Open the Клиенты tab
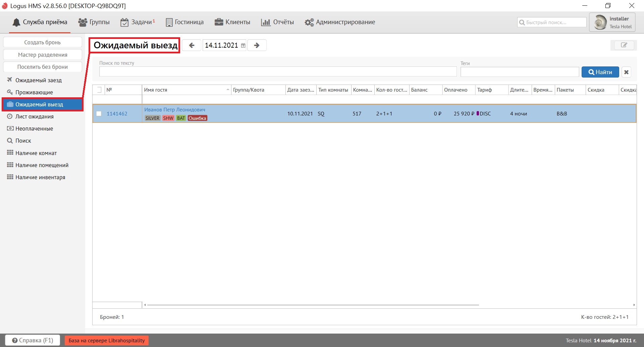Image resolution: width=644 pixels, height=347 pixels. click(232, 22)
